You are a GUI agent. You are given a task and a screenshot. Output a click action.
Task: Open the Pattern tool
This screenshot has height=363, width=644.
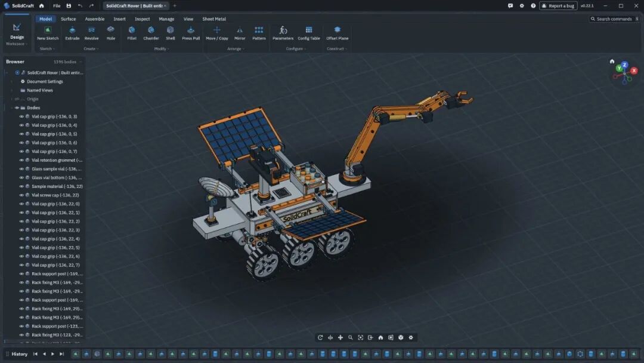[x=259, y=33]
